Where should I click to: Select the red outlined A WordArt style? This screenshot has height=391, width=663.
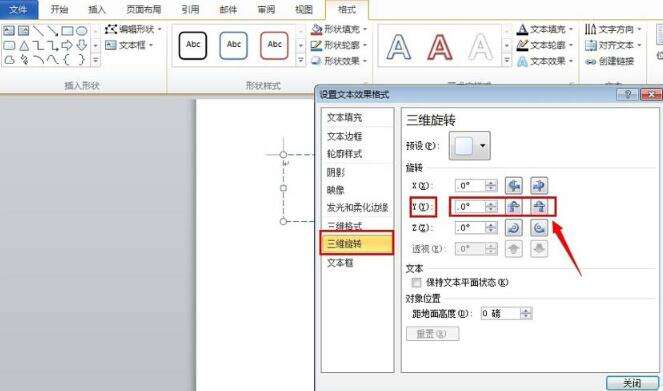[x=440, y=46]
